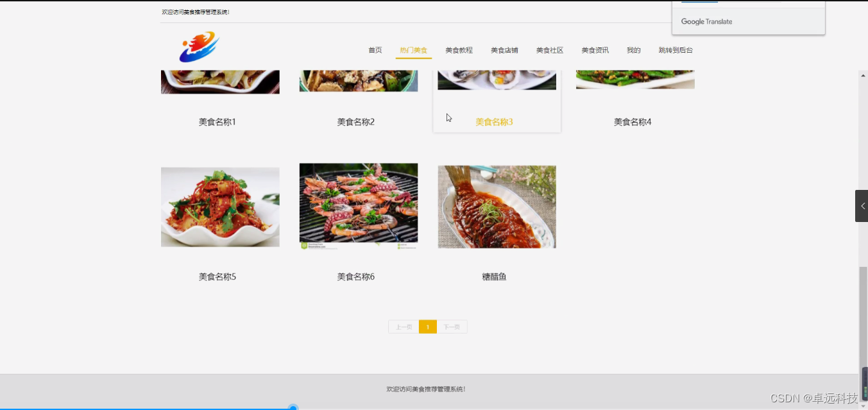
Task: Open the 美食资讯 news page
Action: [594, 49]
